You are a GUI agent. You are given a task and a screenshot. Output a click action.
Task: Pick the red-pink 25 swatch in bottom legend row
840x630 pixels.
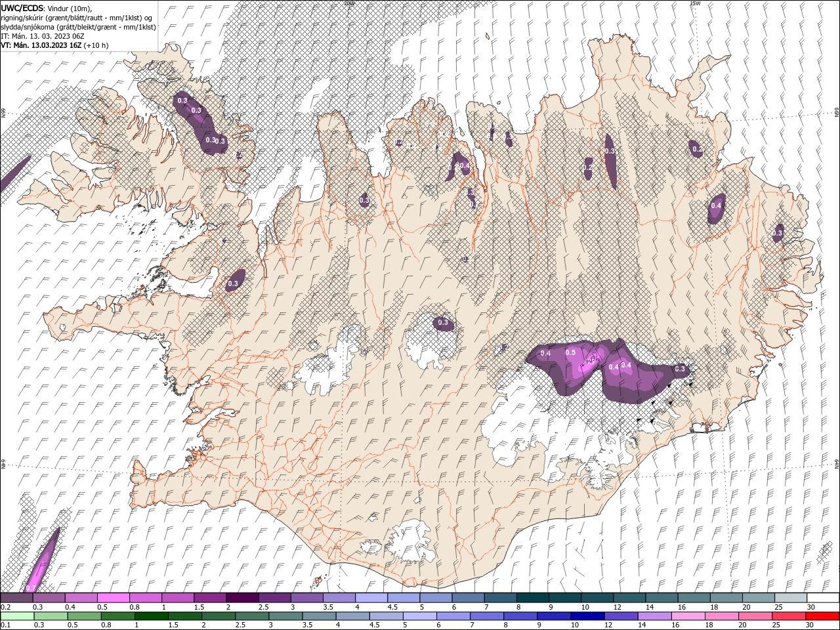789,616
